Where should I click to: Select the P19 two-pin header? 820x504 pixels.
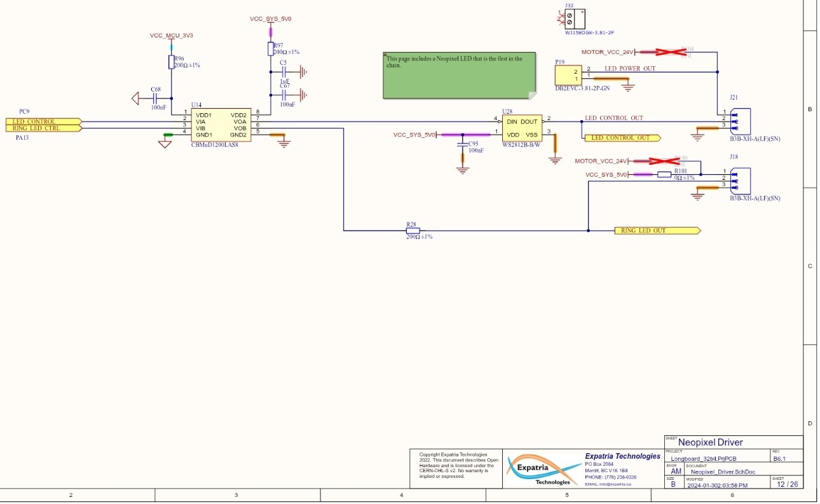coord(568,75)
